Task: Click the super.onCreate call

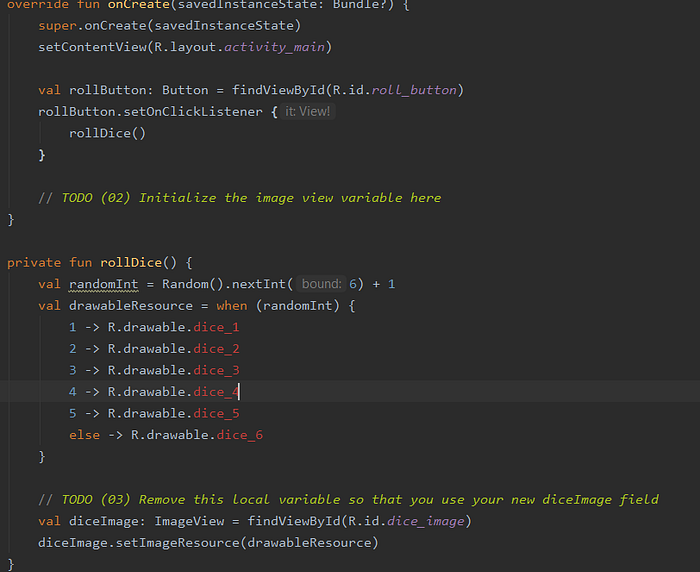Action: click(x=170, y=26)
